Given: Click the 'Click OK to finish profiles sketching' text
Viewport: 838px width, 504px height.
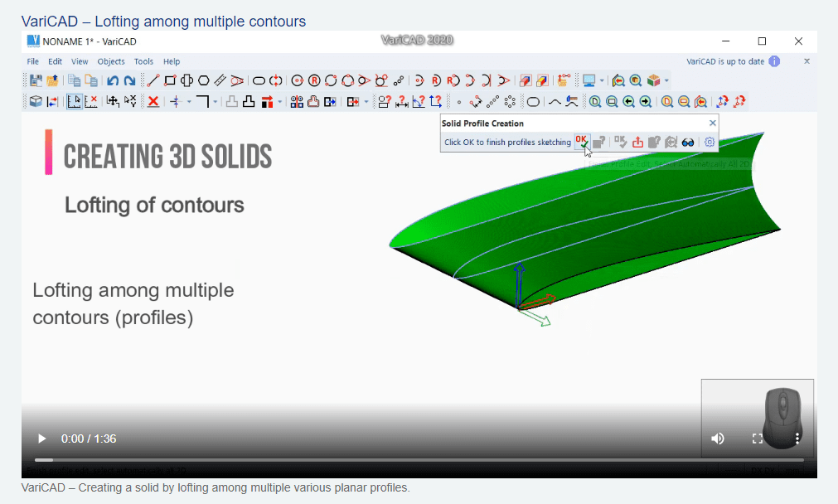Looking at the screenshot, I should pyautogui.click(x=508, y=143).
